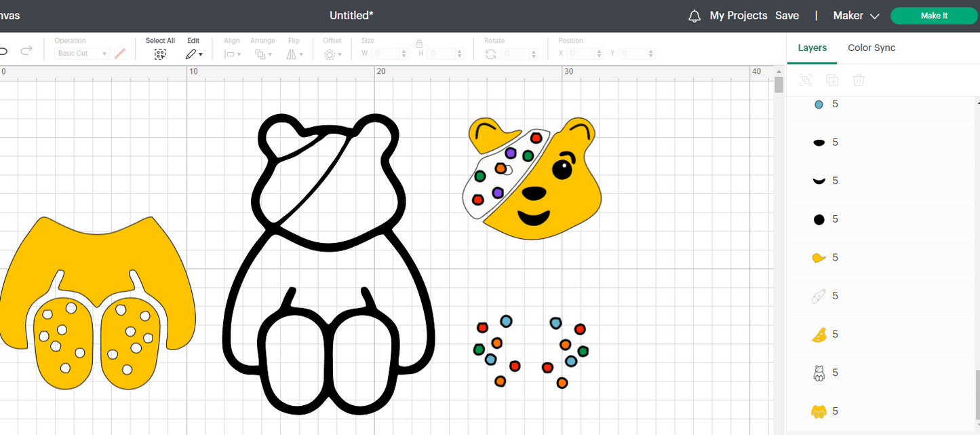Open the Basic Cut operation dropdown
The image size is (980, 435).
(81, 53)
